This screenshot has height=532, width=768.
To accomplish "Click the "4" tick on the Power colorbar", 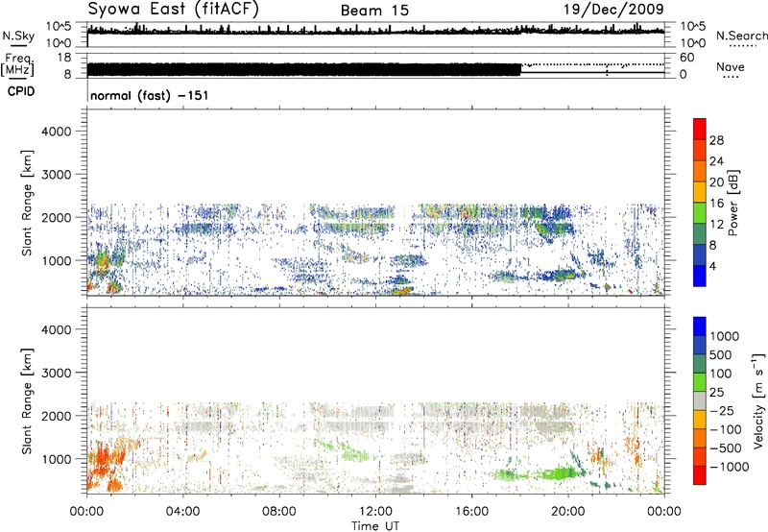I will pyautogui.click(x=712, y=266).
